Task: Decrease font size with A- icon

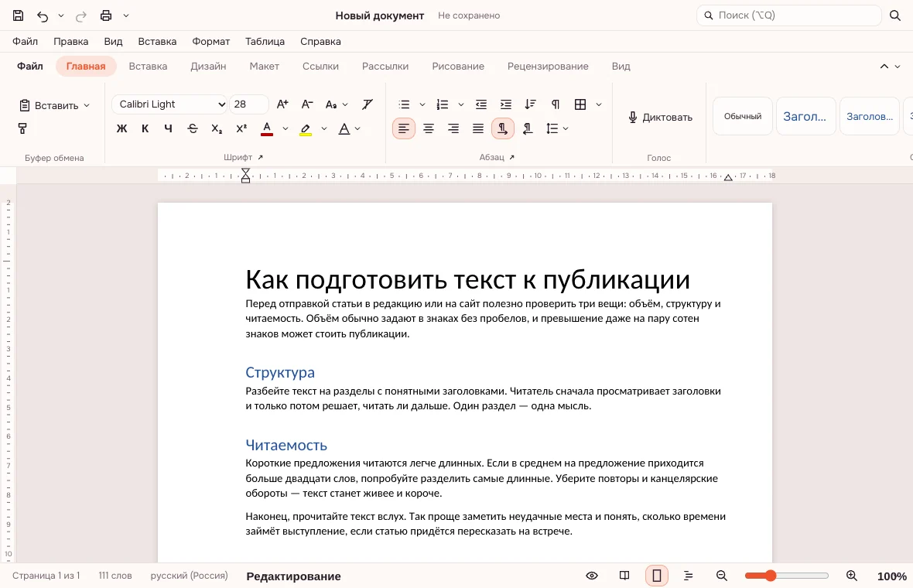Action: click(x=307, y=104)
